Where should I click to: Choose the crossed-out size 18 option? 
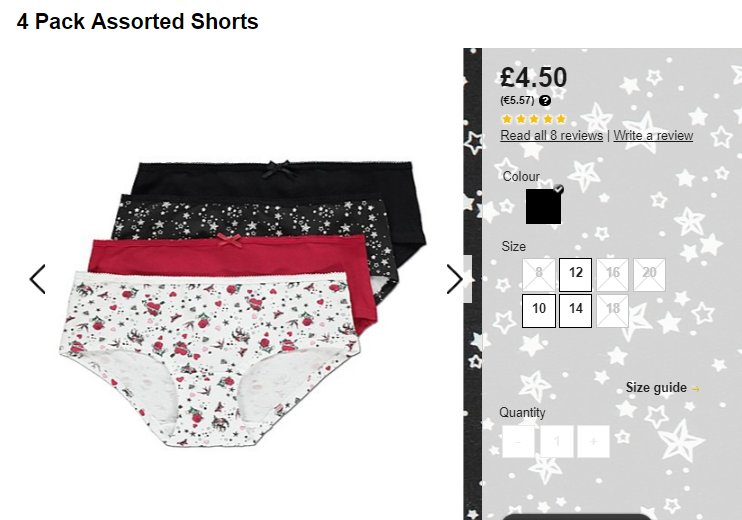pos(612,310)
